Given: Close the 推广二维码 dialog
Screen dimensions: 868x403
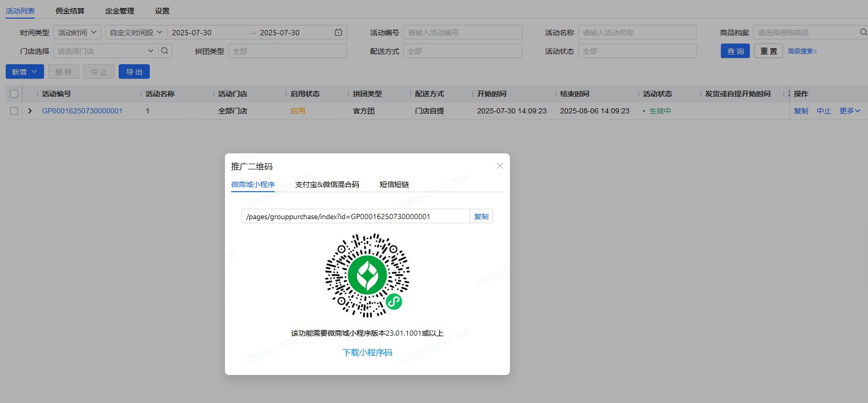Looking at the screenshot, I should pyautogui.click(x=500, y=166).
